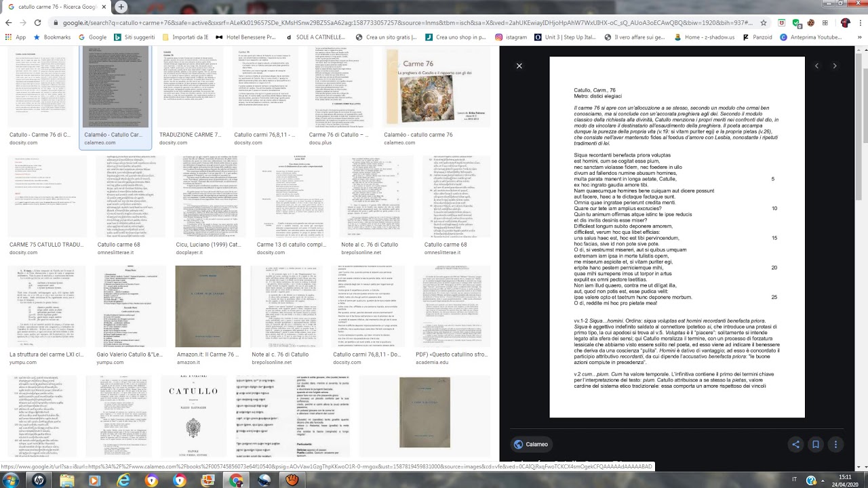
Task: Open the 'SOLE A CATINELLE...' bookmark
Action: [315, 37]
